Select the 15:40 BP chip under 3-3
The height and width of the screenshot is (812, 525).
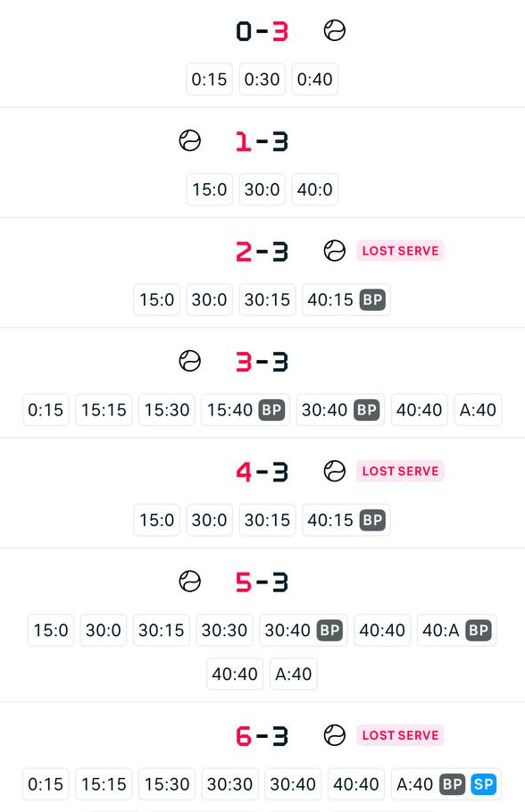click(246, 410)
